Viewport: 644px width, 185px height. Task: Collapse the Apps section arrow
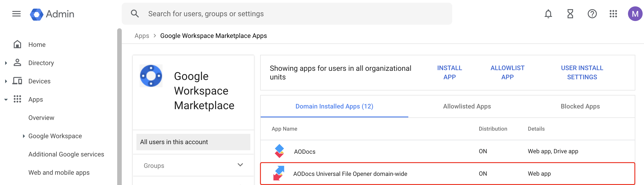coord(6,99)
